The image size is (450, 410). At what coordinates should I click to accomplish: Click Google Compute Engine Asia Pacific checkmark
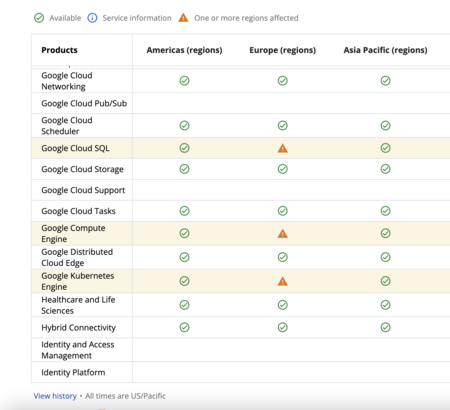(x=386, y=233)
